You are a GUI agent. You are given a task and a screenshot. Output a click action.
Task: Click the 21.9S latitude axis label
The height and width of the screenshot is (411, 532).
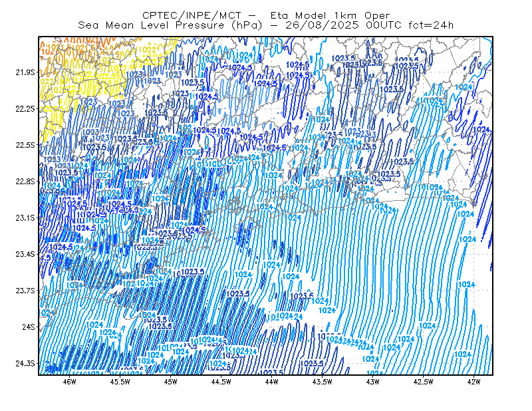[25, 72]
